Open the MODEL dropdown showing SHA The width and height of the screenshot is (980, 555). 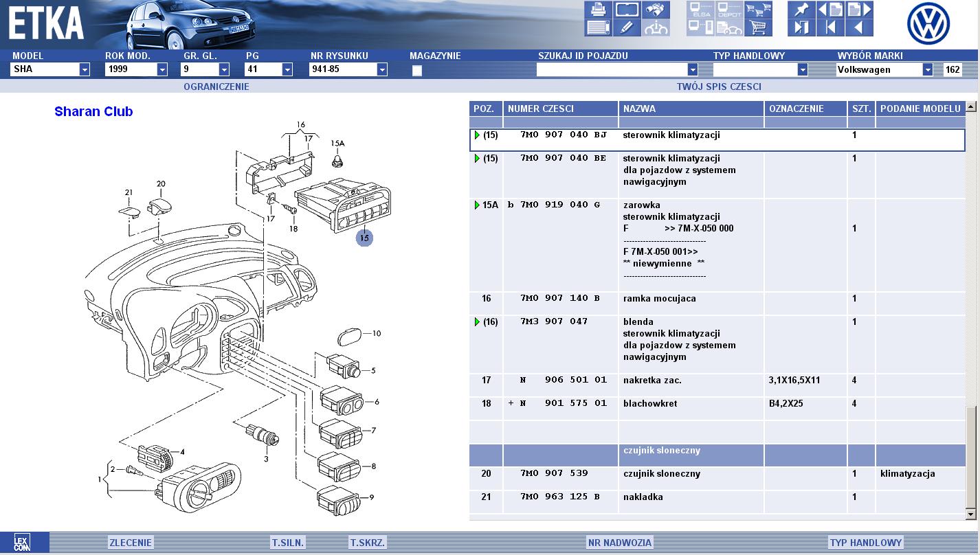(x=85, y=69)
